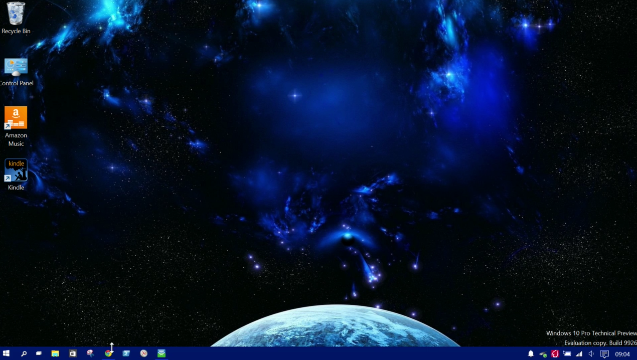Open the Action Center notifications icon

pyautogui.click(x=604, y=354)
